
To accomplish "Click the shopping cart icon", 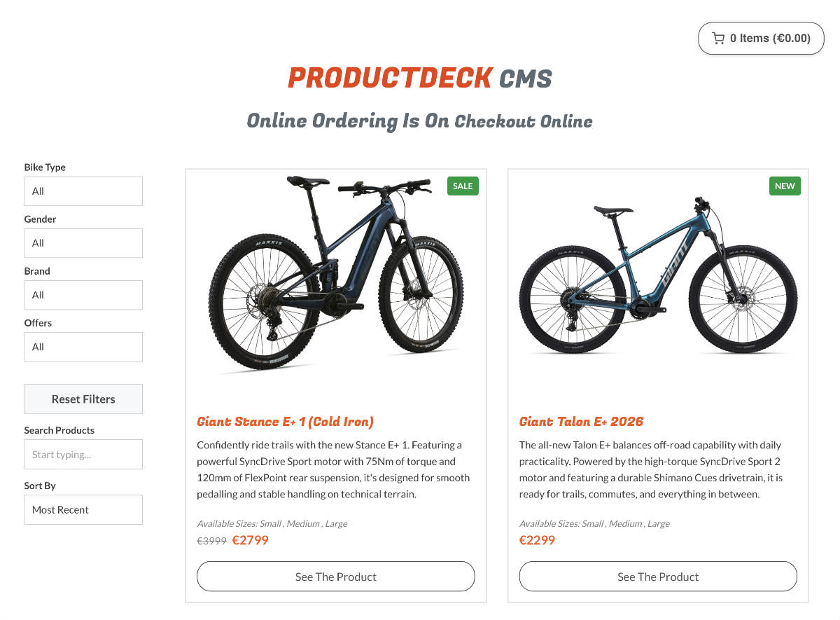I will point(718,39).
